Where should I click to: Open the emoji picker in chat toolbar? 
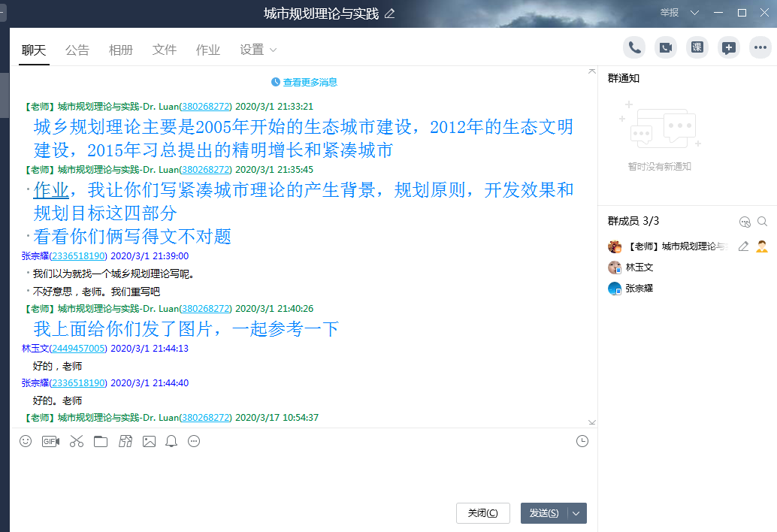tap(26, 442)
